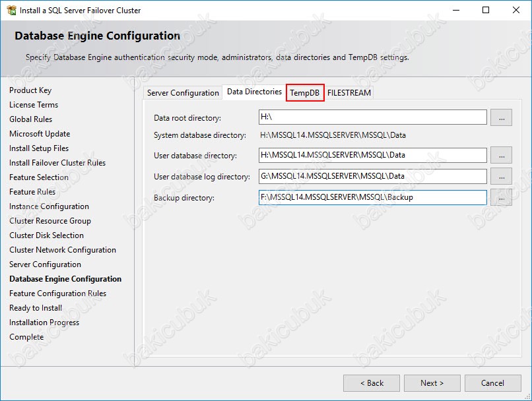Click the Backup directory field

point(372,197)
